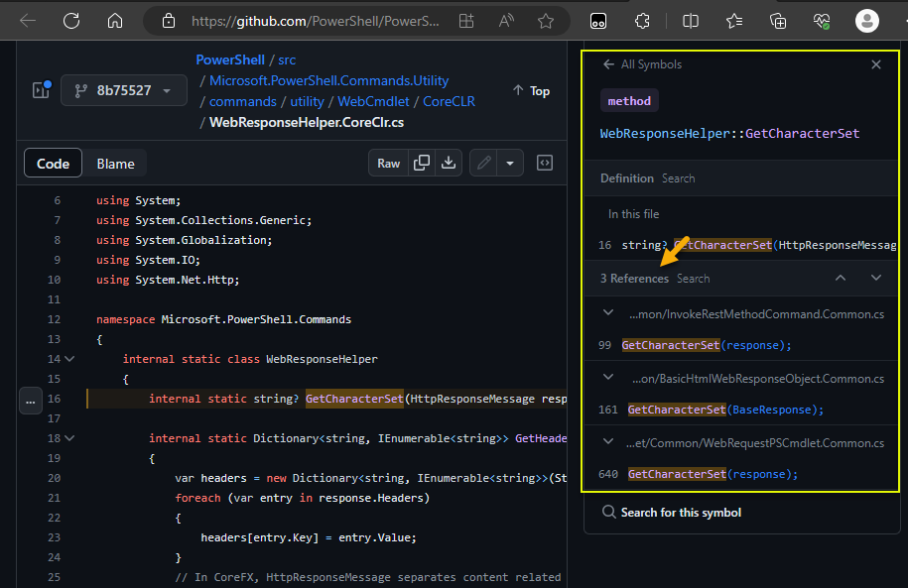Copy raw file contents icon

click(422, 164)
